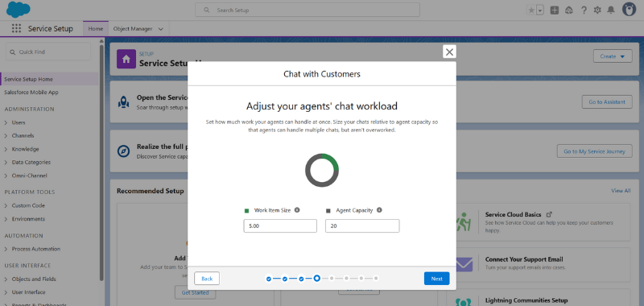The height and width of the screenshot is (306, 644).
Task: Jump to second completed wizard step
Action: point(285,279)
